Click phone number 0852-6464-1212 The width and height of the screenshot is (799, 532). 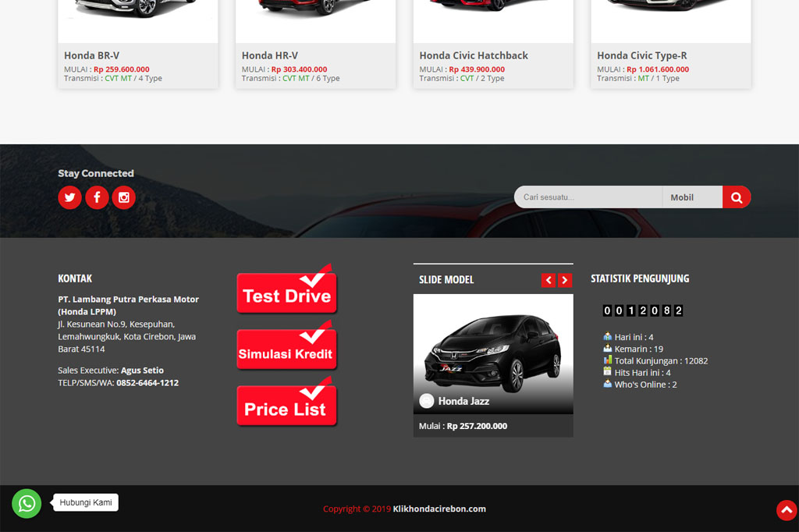coord(147,383)
